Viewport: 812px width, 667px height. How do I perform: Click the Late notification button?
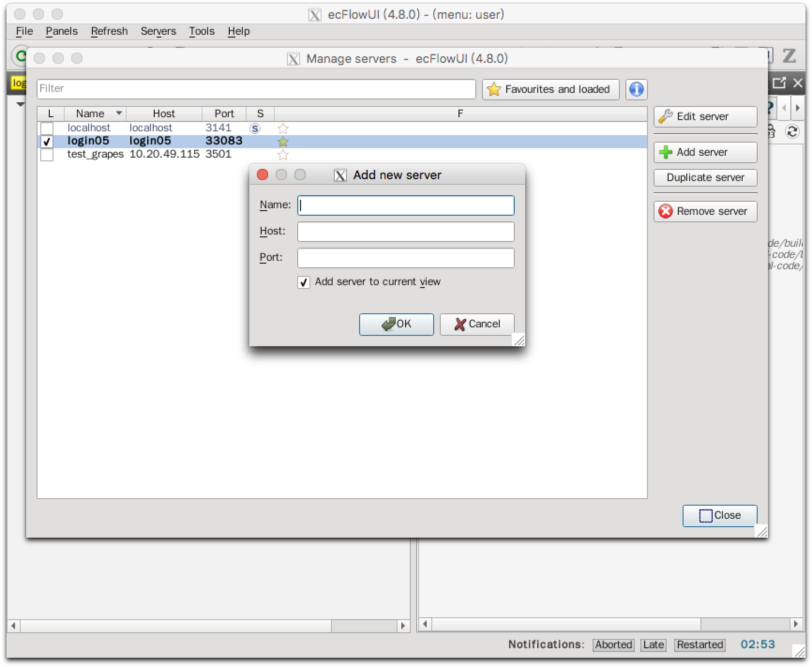654,645
